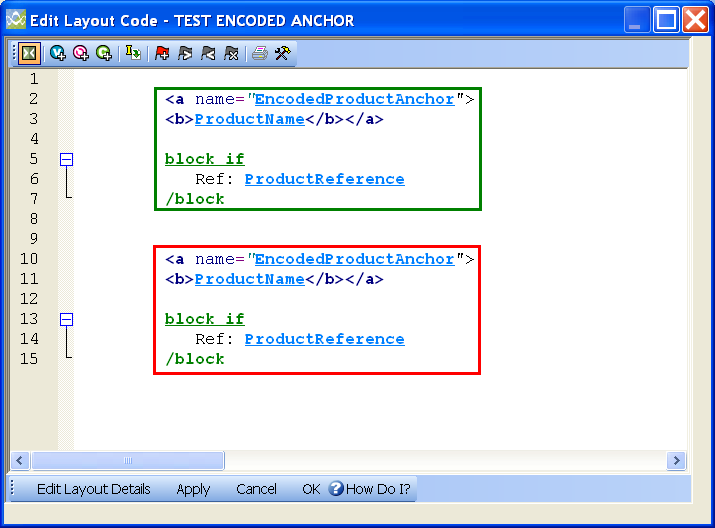Click the yellow I with green arrow icon
This screenshot has width=715, height=528.
133,53
